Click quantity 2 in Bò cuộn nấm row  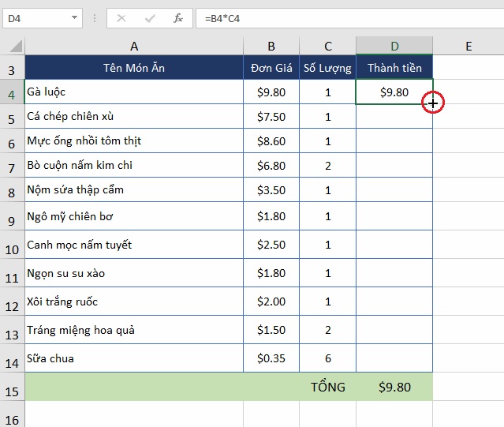click(x=327, y=165)
